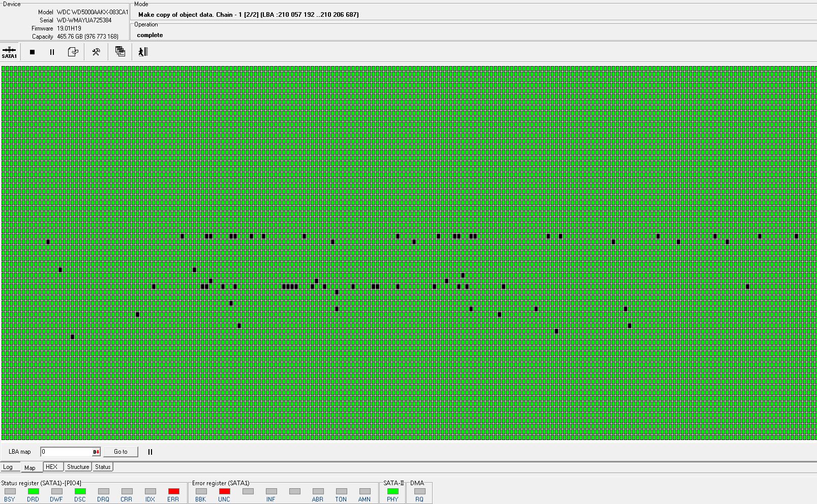The width and height of the screenshot is (817, 504).
Task: Pause map tracking next to the Go to button
Action: point(150,452)
